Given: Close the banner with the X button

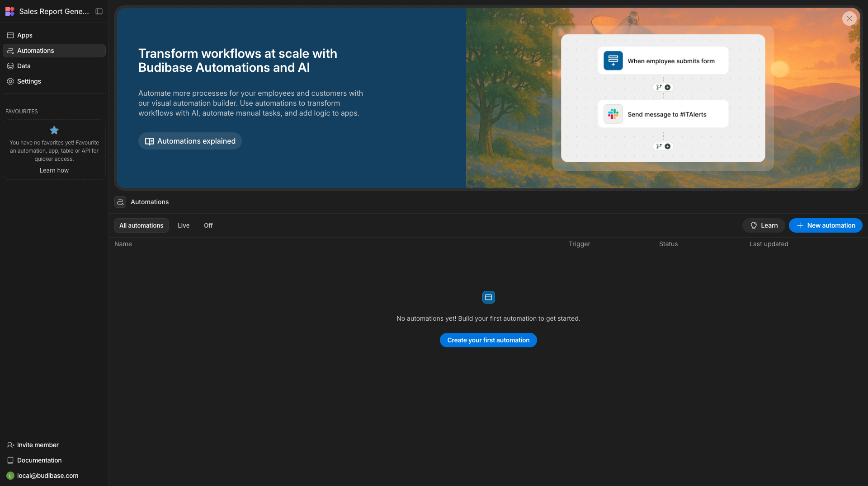Looking at the screenshot, I should pos(849,19).
